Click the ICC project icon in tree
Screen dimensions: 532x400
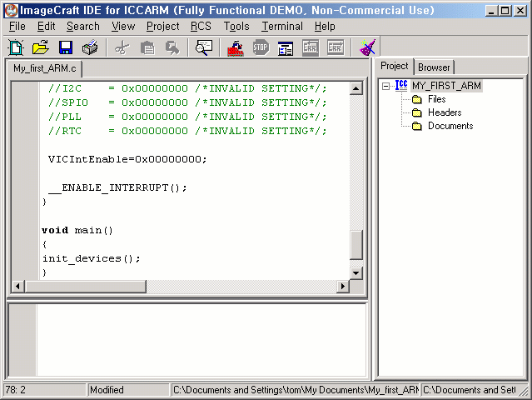(x=401, y=86)
